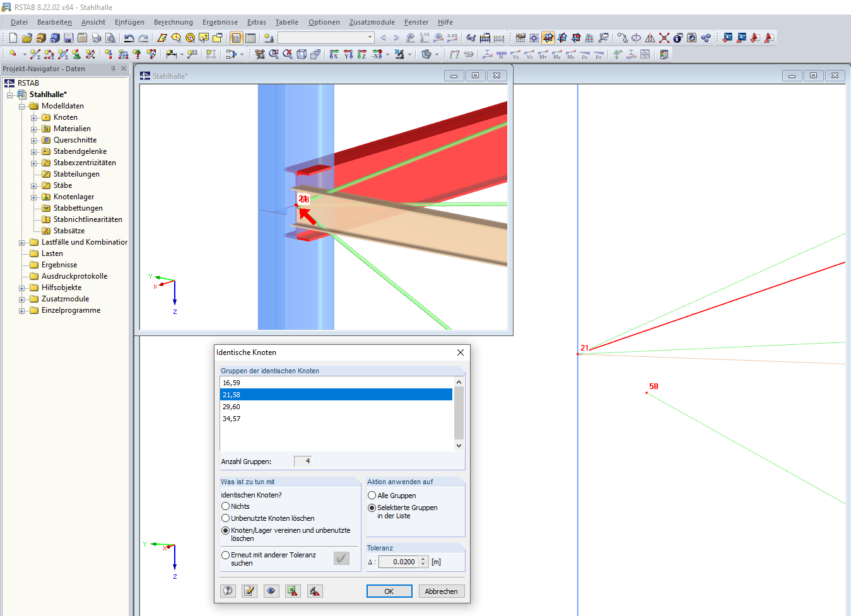
Task: Click the open file folder icon
Action: pos(26,38)
